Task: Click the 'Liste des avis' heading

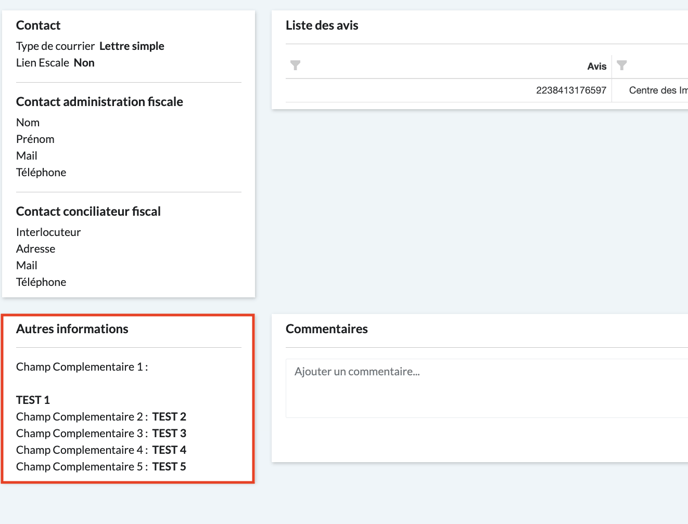Action: tap(321, 25)
